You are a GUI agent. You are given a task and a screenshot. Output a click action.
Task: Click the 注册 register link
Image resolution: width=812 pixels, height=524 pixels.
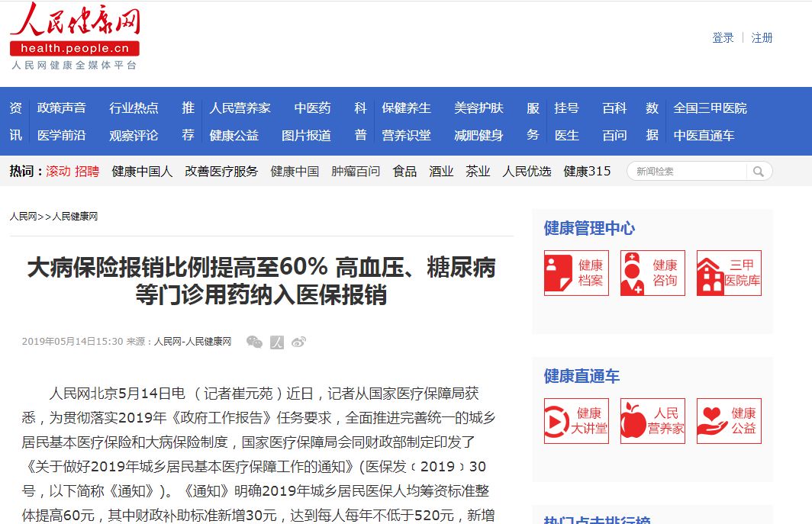[x=762, y=37]
